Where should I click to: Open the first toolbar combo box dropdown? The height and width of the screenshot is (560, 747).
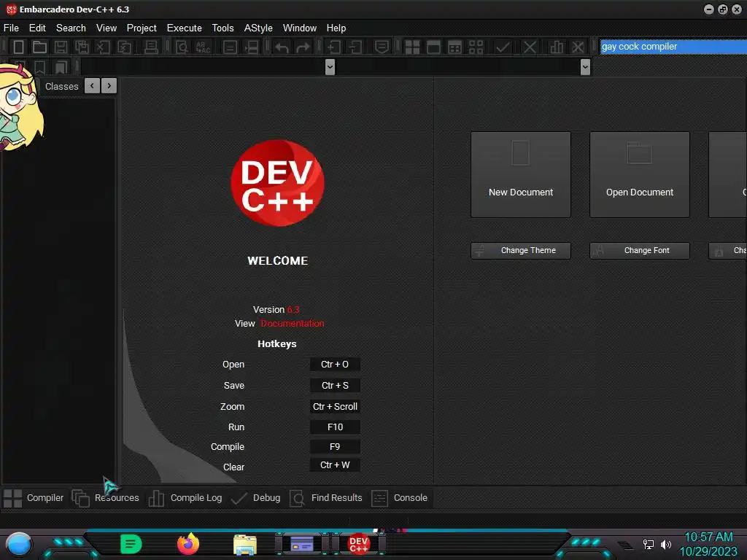click(330, 67)
